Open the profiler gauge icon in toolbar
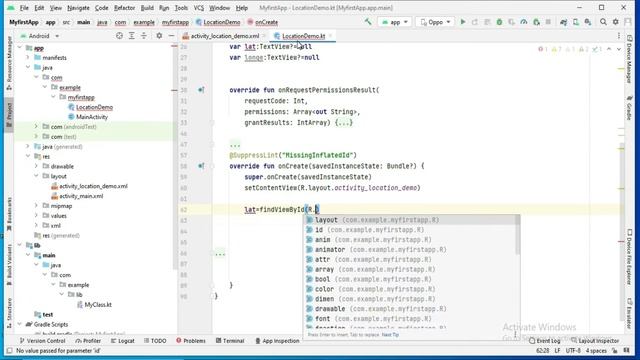 524,22
